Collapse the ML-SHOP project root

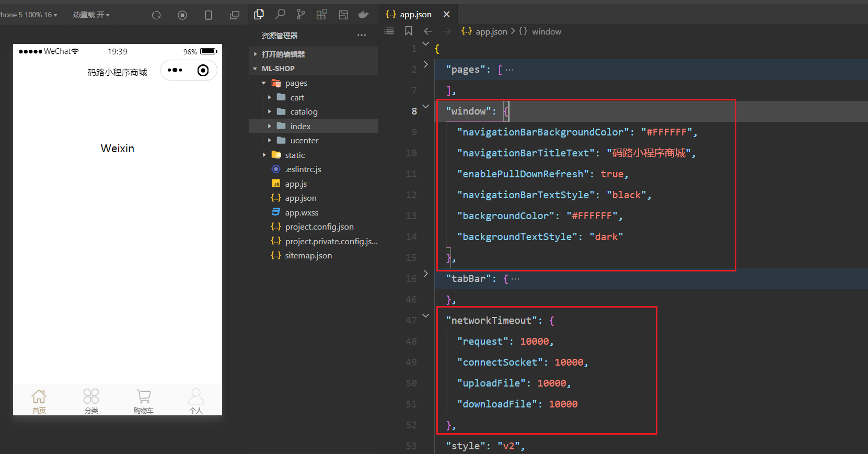point(314,69)
